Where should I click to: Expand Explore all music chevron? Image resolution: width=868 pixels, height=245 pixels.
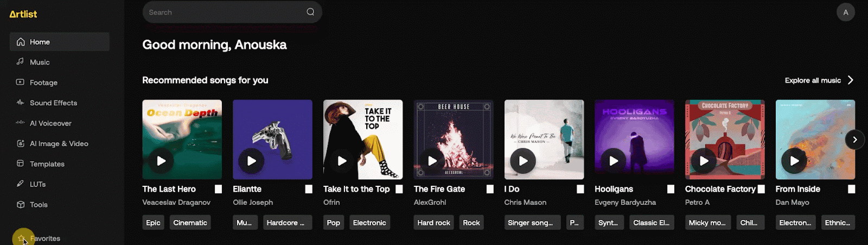[x=851, y=80]
